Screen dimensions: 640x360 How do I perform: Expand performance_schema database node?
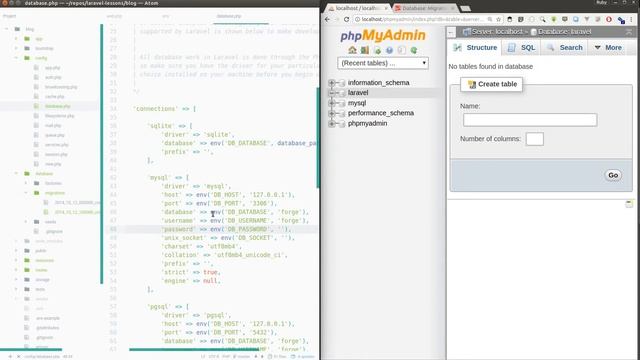(x=331, y=113)
